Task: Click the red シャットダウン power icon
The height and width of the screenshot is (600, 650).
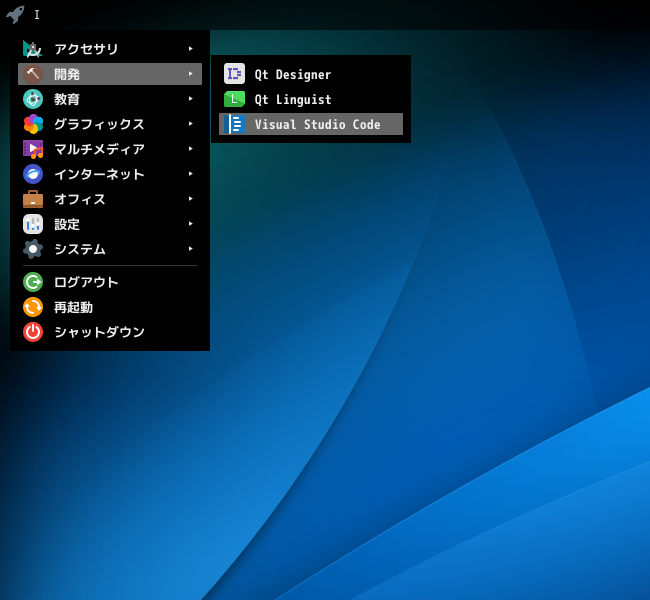Action: coord(33,332)
